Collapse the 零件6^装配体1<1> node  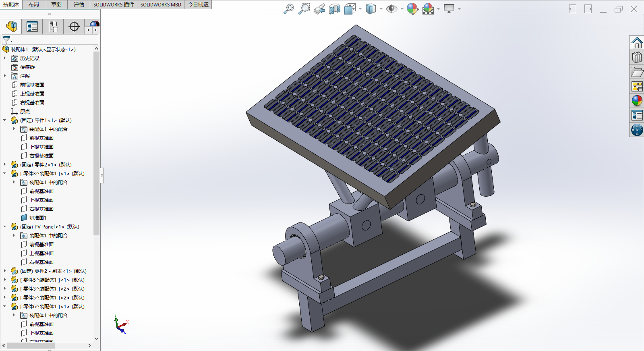(5, 306)
